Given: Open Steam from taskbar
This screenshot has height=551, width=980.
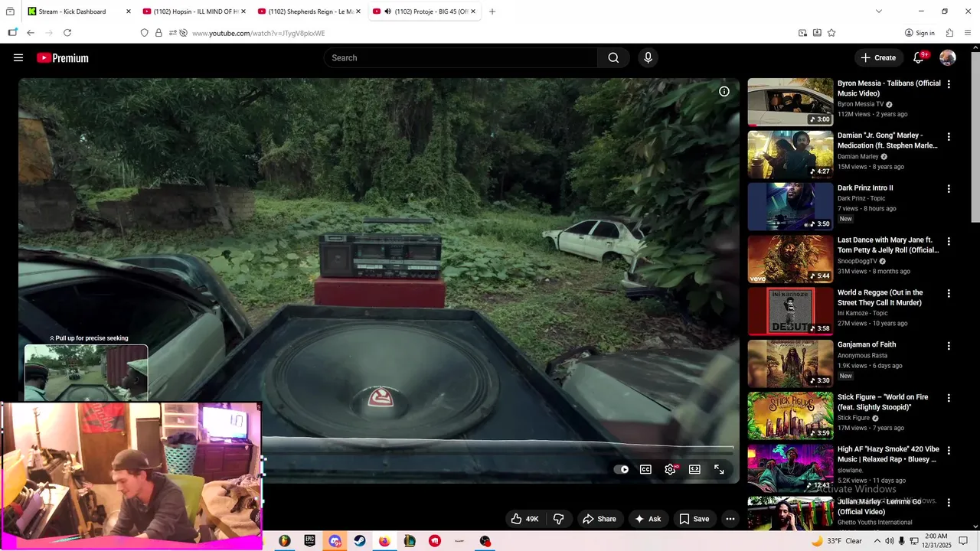Looking at the screenshot, I should [359, 541].
